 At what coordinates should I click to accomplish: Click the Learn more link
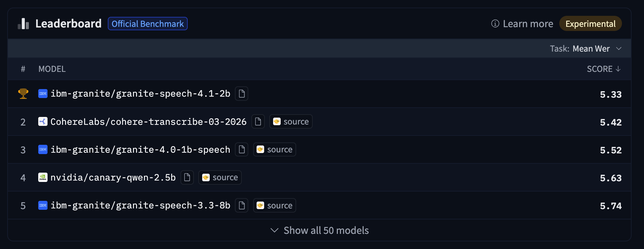[x=528, y=24]
